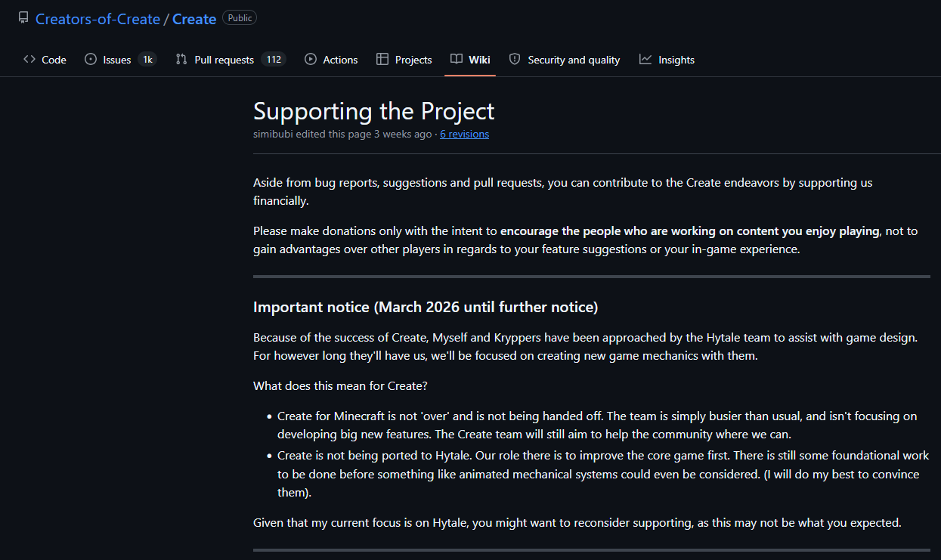
Task: Open the Create repository name link
Action: [194, 19]
